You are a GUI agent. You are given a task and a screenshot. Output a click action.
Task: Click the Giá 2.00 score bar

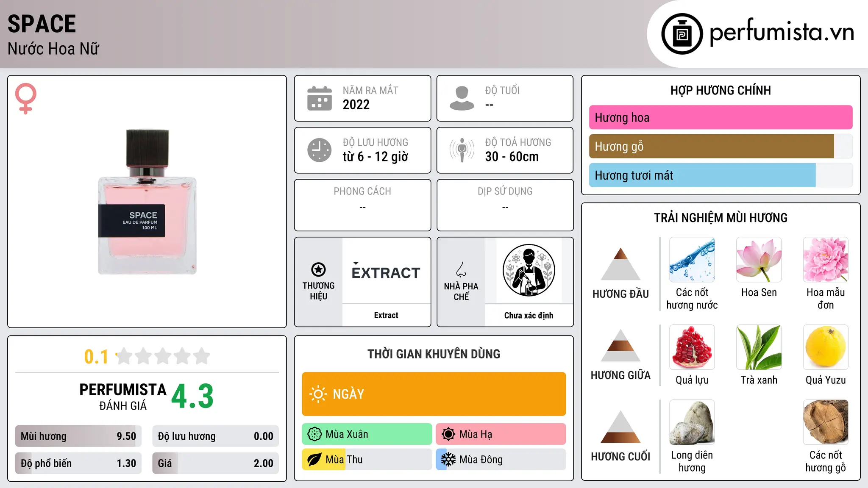pos(216,463)
